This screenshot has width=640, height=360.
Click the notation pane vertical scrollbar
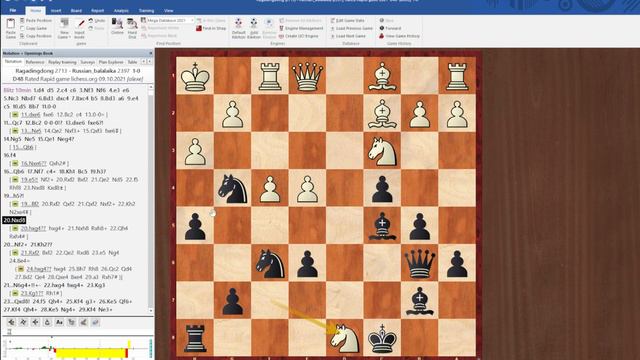(x=150, y=198)
